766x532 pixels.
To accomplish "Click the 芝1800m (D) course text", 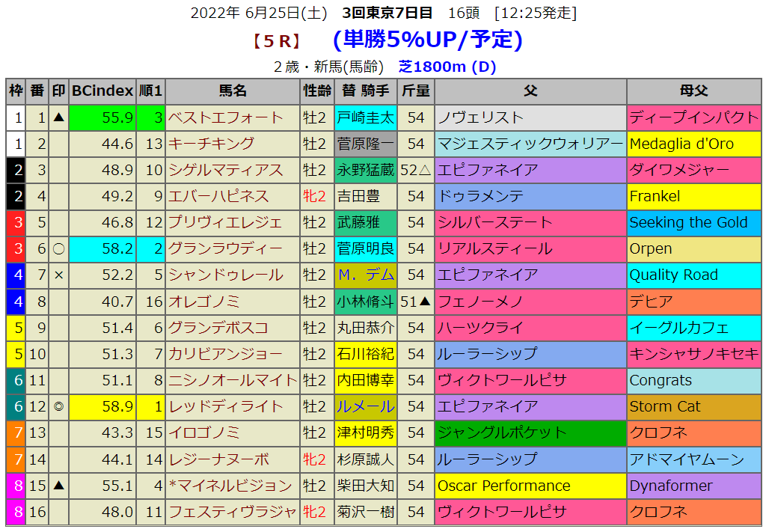I will (447, 67).
